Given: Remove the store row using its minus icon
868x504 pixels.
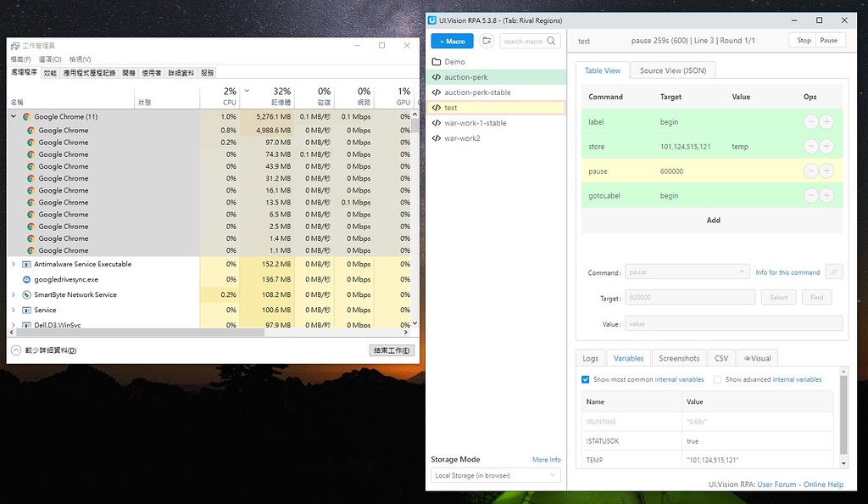Looking at the screenshot, I should [x=810, y=146].
